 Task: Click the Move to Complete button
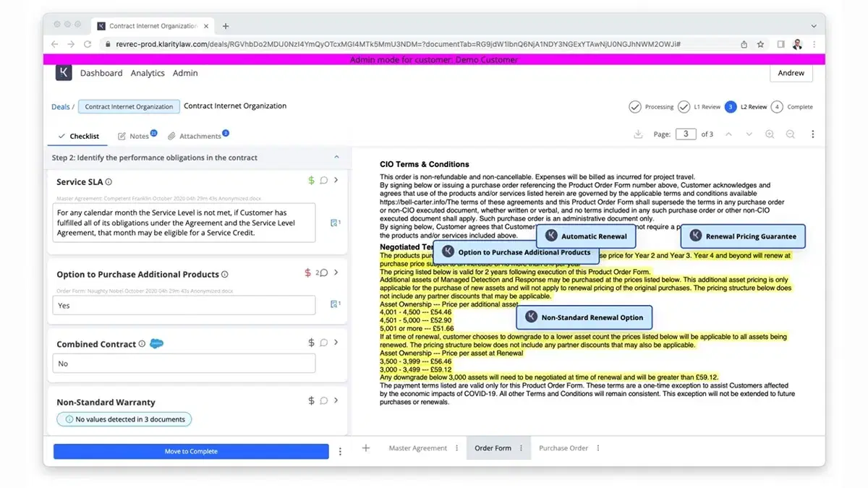(x=191, y=451)
